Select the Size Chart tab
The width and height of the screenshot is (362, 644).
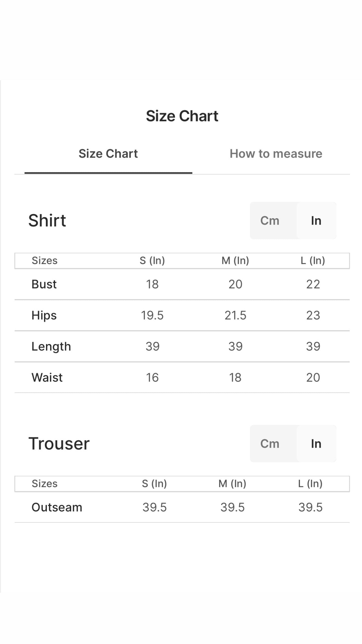point(108,154)
